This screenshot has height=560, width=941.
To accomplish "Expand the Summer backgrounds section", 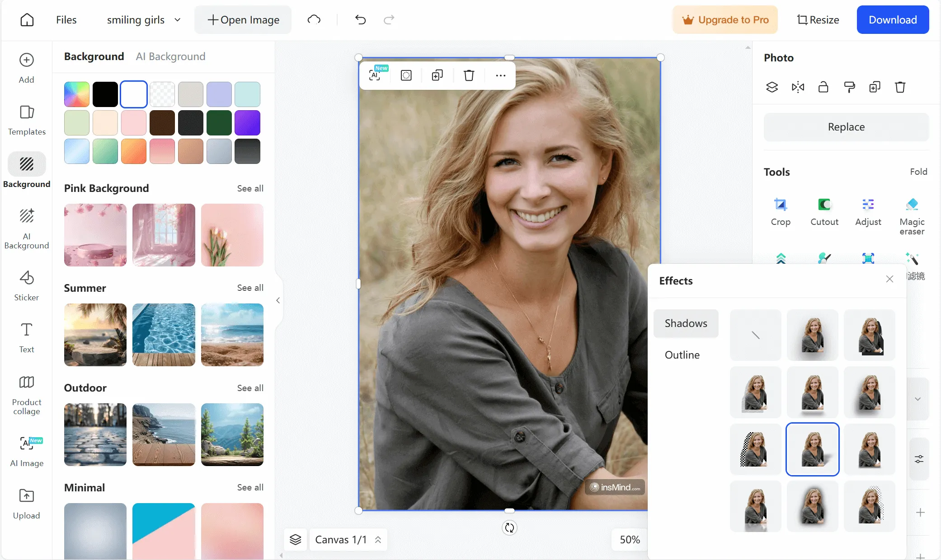I will (250, 287).
